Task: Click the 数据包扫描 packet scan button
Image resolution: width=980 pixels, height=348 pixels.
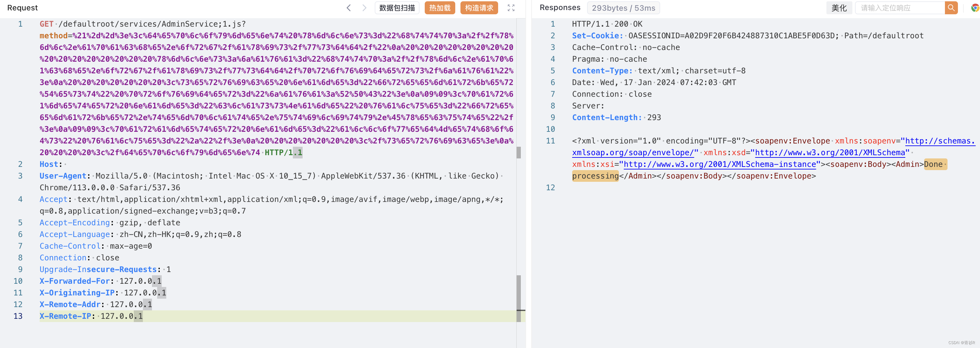Action: [397, 7]
